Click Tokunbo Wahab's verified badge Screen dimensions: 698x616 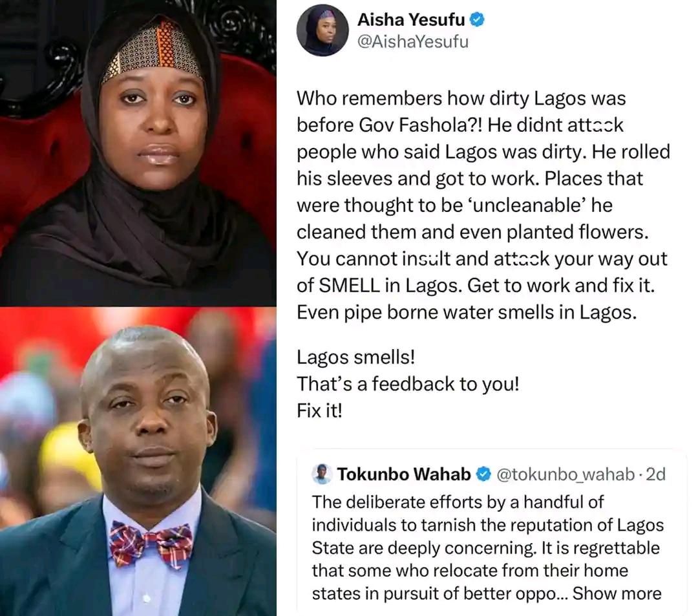click(483, 474)
